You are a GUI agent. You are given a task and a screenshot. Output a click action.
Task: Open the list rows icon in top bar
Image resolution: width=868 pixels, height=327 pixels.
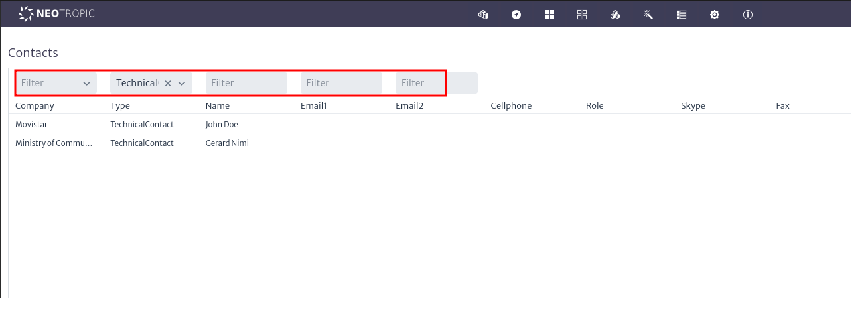(x=682, y=14)
